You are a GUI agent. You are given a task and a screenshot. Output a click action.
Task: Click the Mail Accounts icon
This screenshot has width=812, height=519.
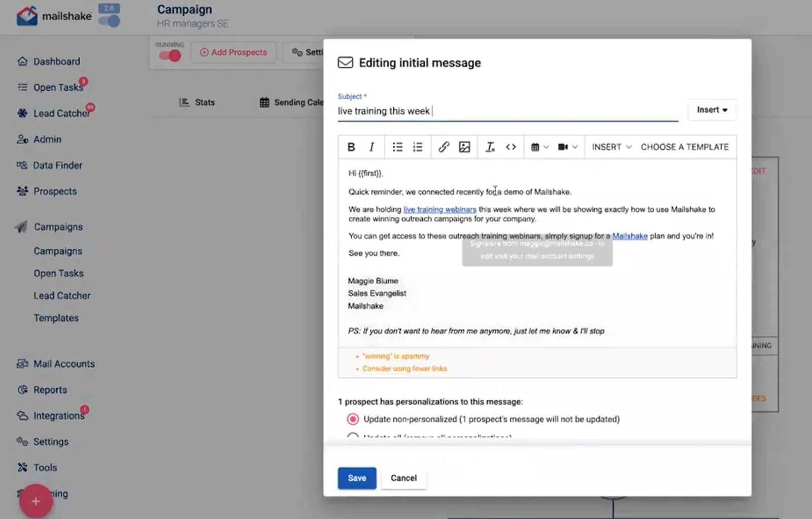pos(22,364)
